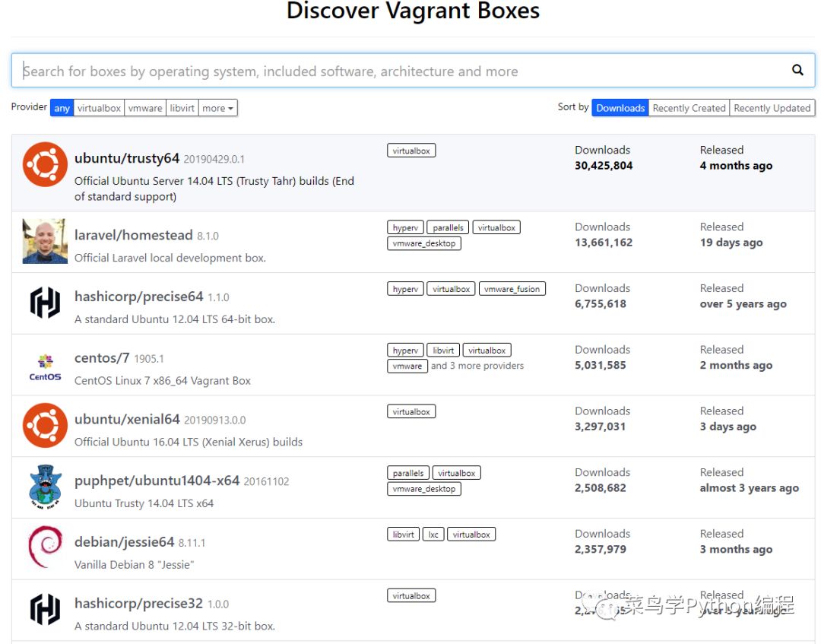Open the 'more' providers dropdown
The height and width of the screenshot is (644, 821).
(x=218, y=108)
